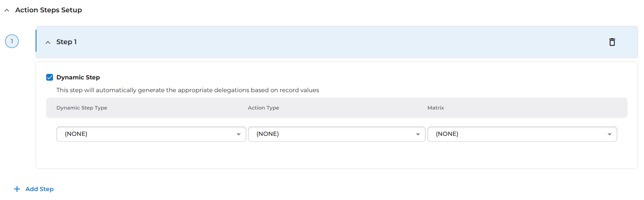
Task: Delete Step 1 with the trash icon
Action: (x=612, y=42)
